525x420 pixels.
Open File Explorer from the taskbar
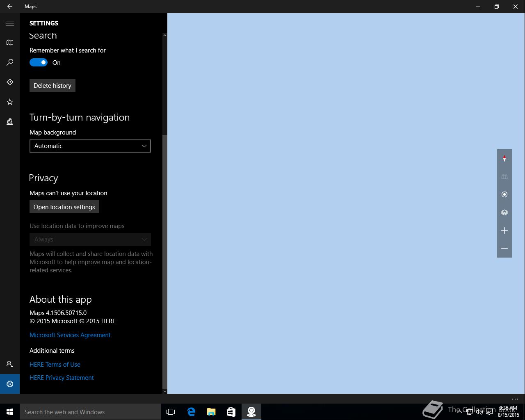(211, 412)
